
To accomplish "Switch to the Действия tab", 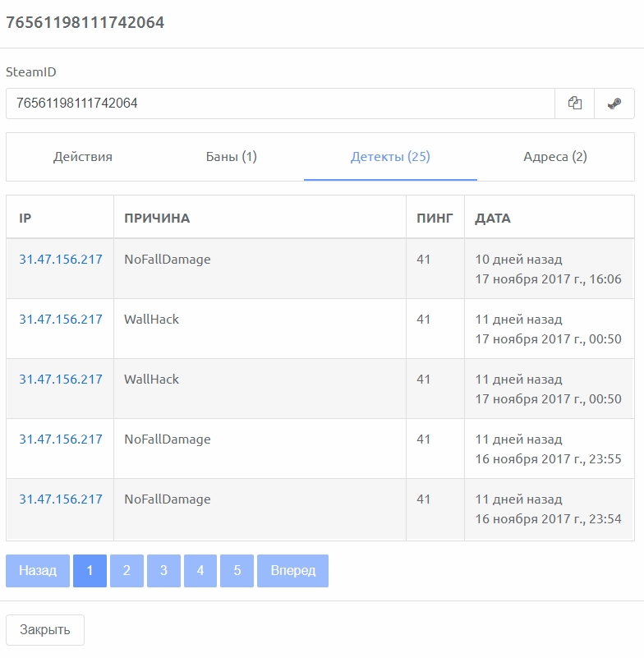I will (83, 157).
